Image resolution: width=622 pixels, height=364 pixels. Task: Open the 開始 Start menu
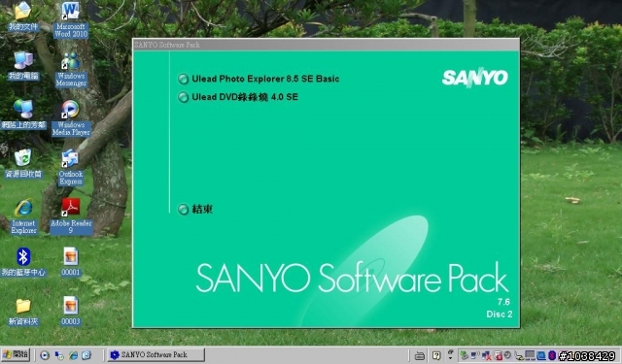coord(16,354)
